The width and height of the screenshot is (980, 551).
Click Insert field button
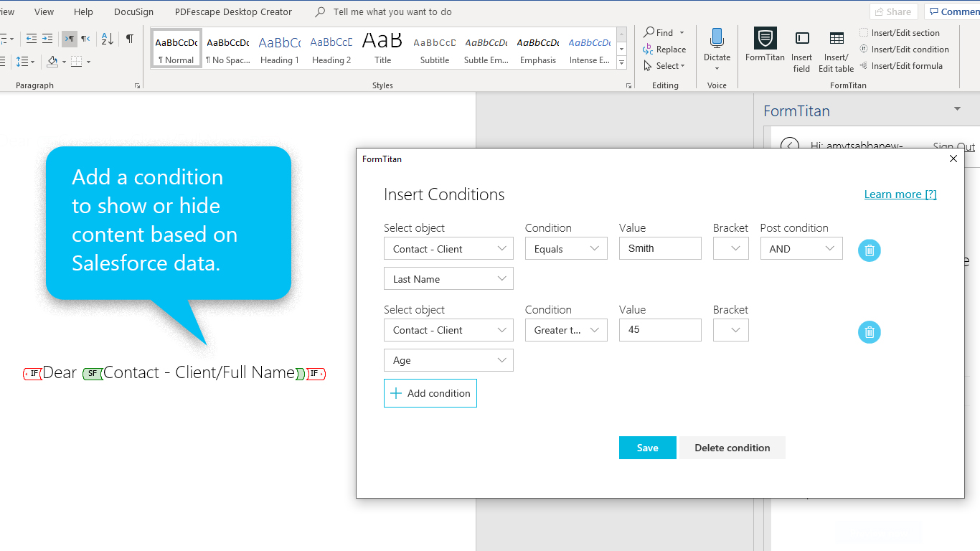point(802,51)
